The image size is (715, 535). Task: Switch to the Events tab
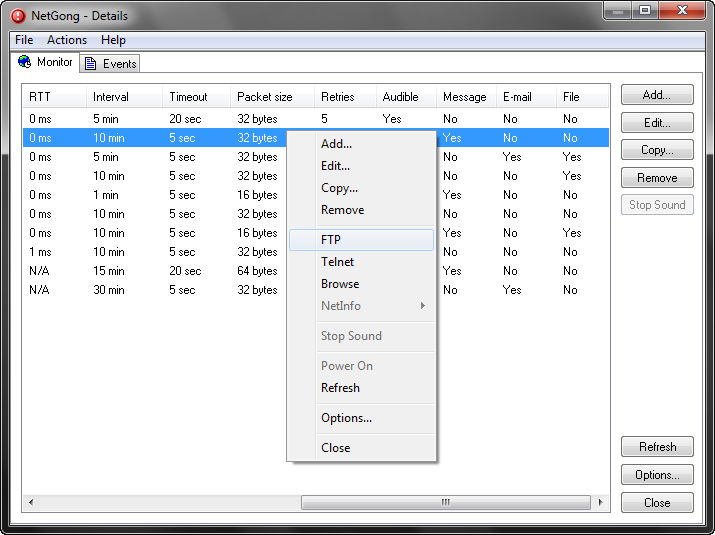click(110, 64)
